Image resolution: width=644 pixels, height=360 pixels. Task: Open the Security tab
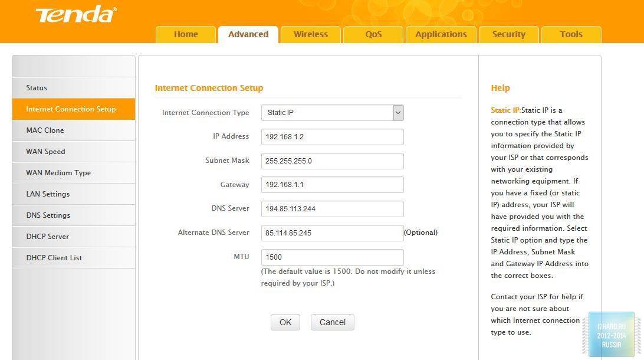pyautogui.click(x=508, y=34)
